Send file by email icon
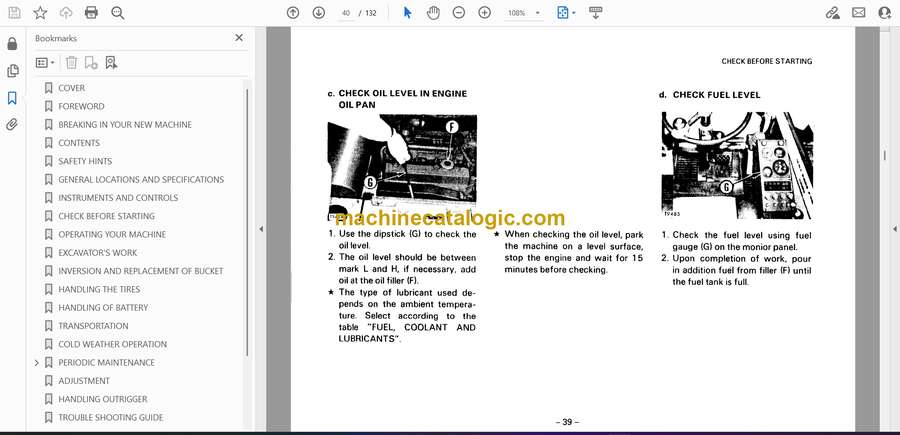Viewport: 900px width, 435px height. 859,13
